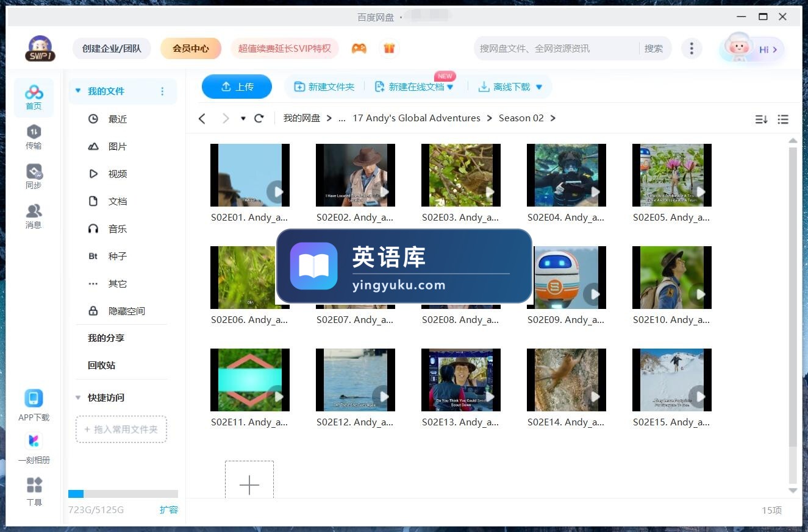Open the sort order options icon
Image resolution: width=808 pixels, height=532 pixels.
pos(761,119)
